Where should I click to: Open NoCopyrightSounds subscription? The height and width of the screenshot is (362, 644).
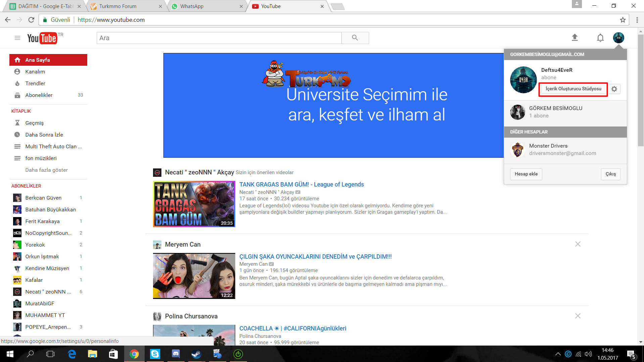pyautogui.click(x=48, y=233)
